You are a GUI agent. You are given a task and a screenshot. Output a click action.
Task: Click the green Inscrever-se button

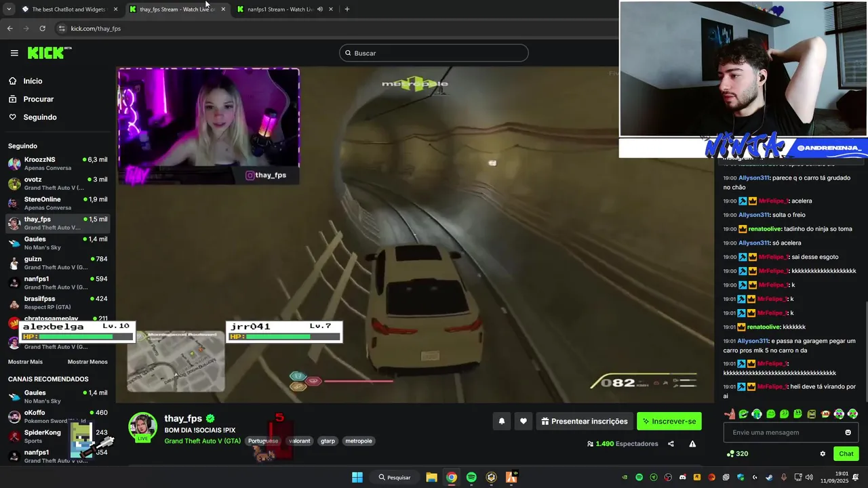(669, 421)
